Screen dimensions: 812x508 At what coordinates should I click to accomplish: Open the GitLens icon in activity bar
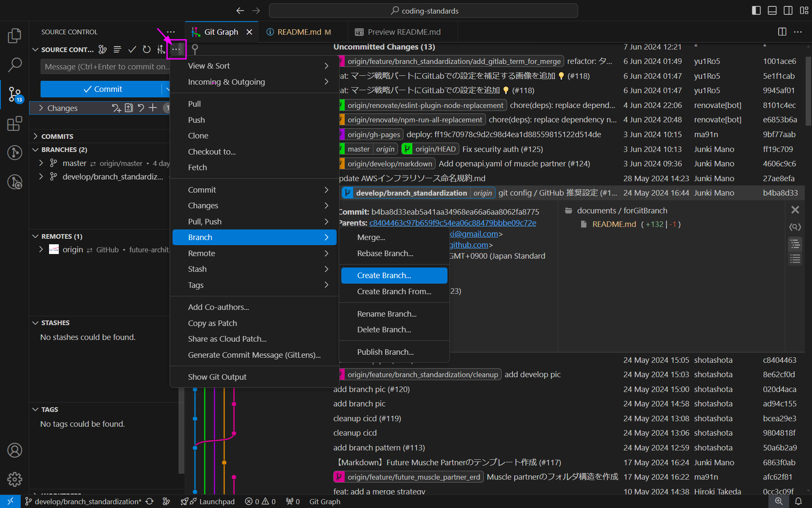[x=14, y=152]
